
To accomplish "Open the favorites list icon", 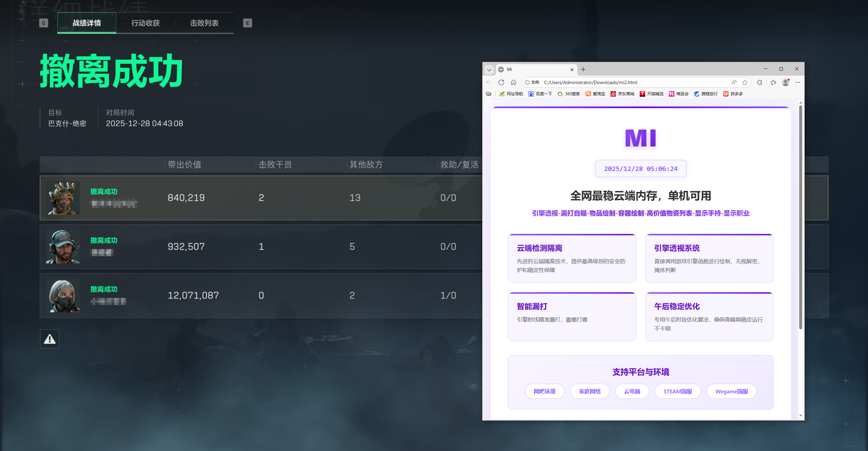I will (773, 82).
